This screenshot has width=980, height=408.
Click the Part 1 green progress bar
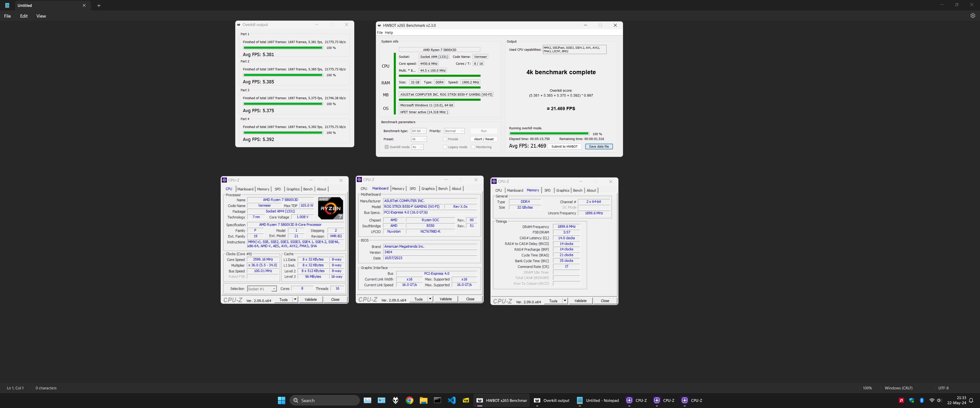pyautogui.click(x=283, y=48)
